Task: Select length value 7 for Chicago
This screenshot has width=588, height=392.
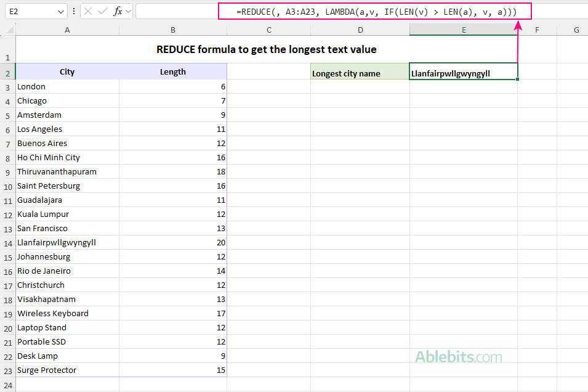Action: point(173,100)
